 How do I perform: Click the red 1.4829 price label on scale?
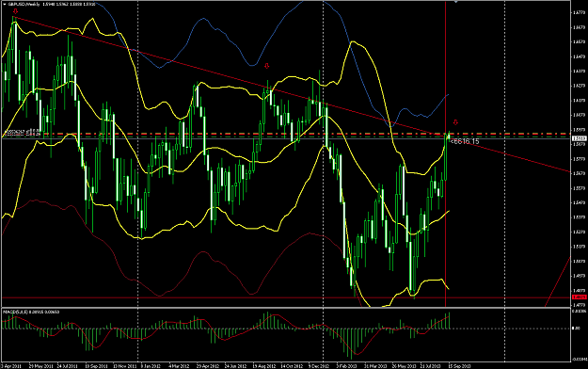pos(579,297)
